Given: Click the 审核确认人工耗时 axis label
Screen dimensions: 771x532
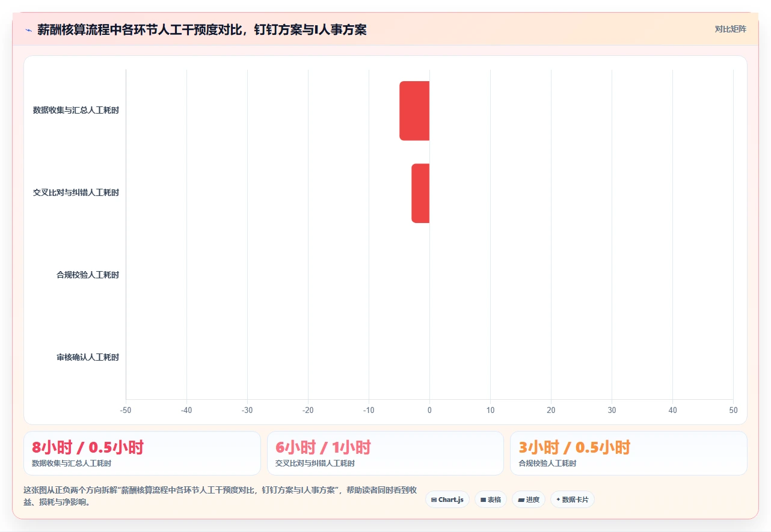Looking at the screenshot, I should click(88, 358).
